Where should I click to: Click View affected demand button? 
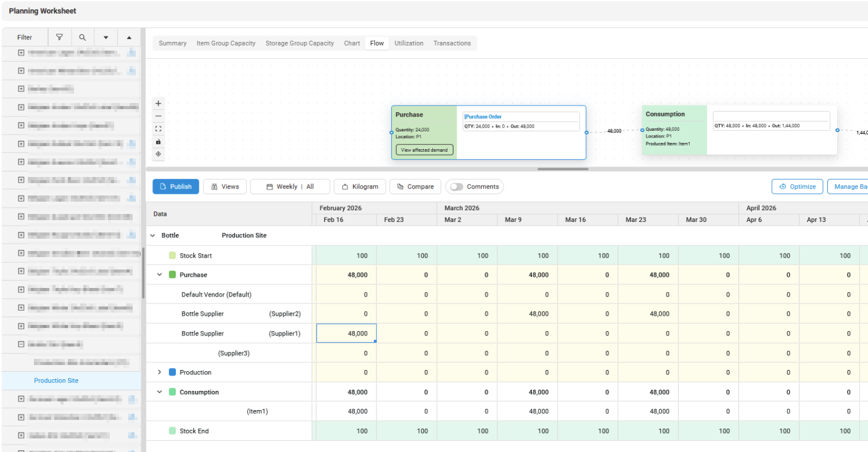tap(424, 150)
